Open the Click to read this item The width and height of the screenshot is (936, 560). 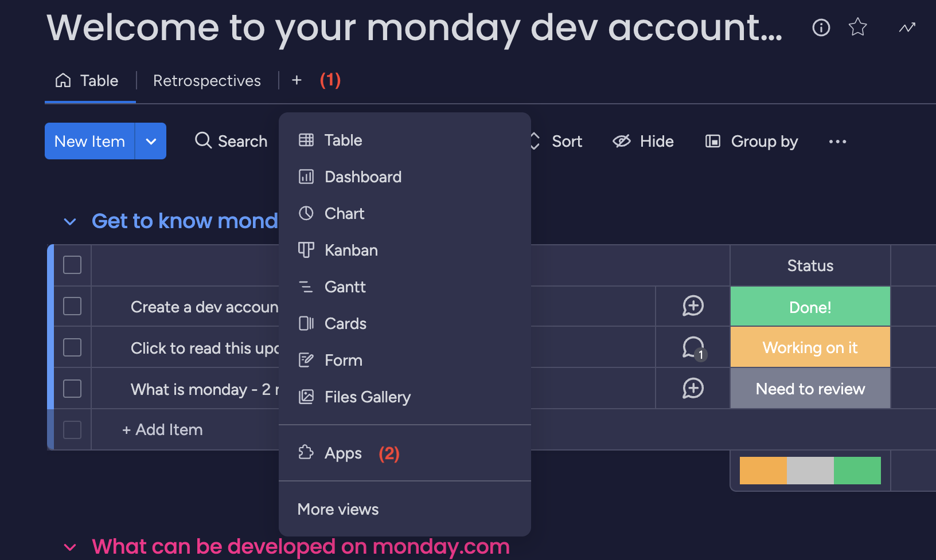click(x=204, y=348)
